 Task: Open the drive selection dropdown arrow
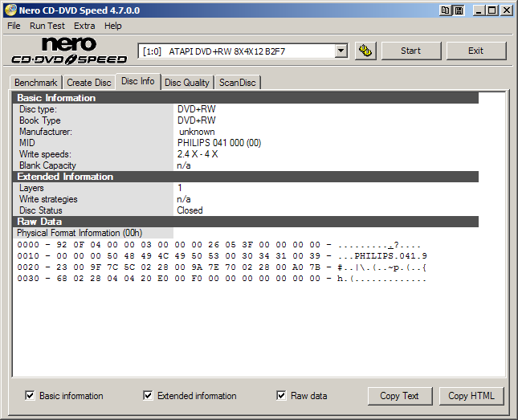point(341,51)
